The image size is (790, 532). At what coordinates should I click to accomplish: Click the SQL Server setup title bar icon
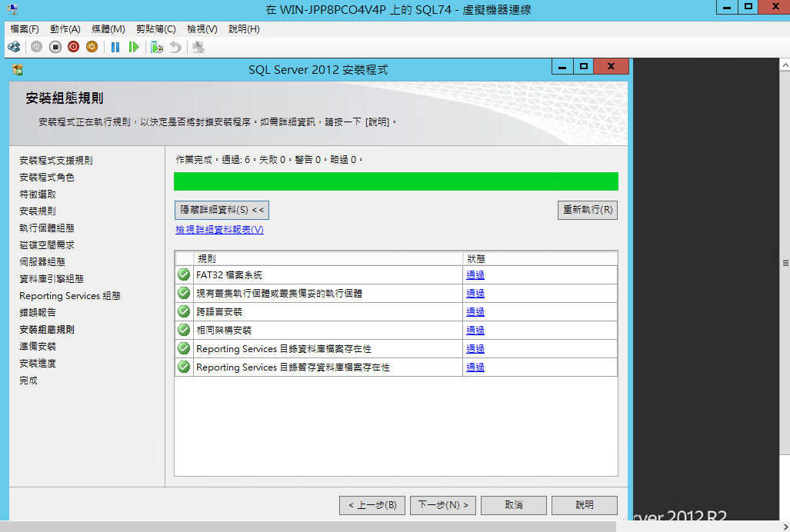pyautogui.click(x=18, y=69)
